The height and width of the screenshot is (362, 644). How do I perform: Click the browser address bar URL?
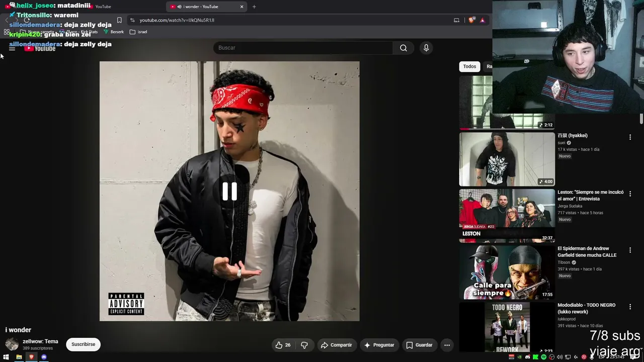[x=177, y=20]
